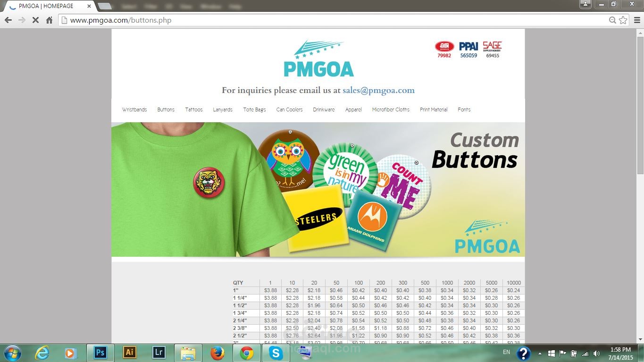Image resolution: width=644 pixels, height=362 pixels.
Task: Stop page loading with X button
Action: 35,20
